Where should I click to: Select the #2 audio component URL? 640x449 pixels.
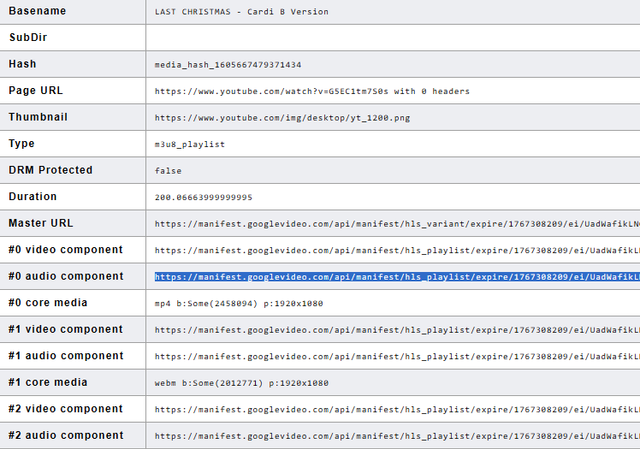(397, 436)
